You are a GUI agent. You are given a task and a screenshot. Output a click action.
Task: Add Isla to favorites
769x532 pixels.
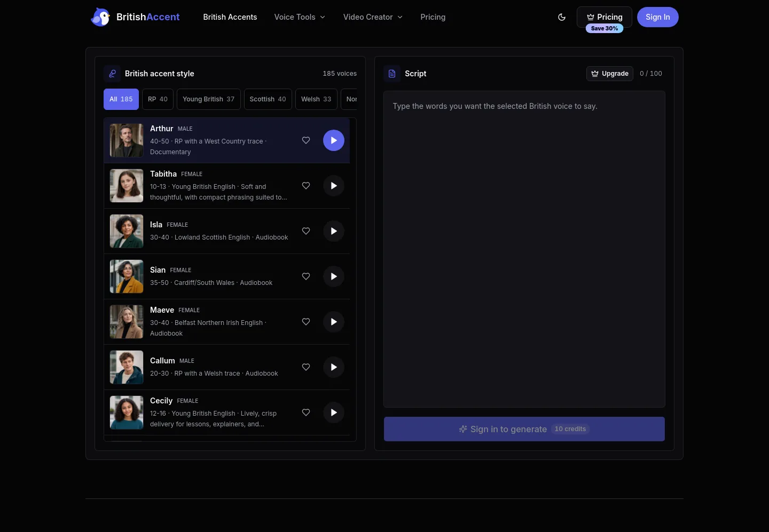click(306, 231)
